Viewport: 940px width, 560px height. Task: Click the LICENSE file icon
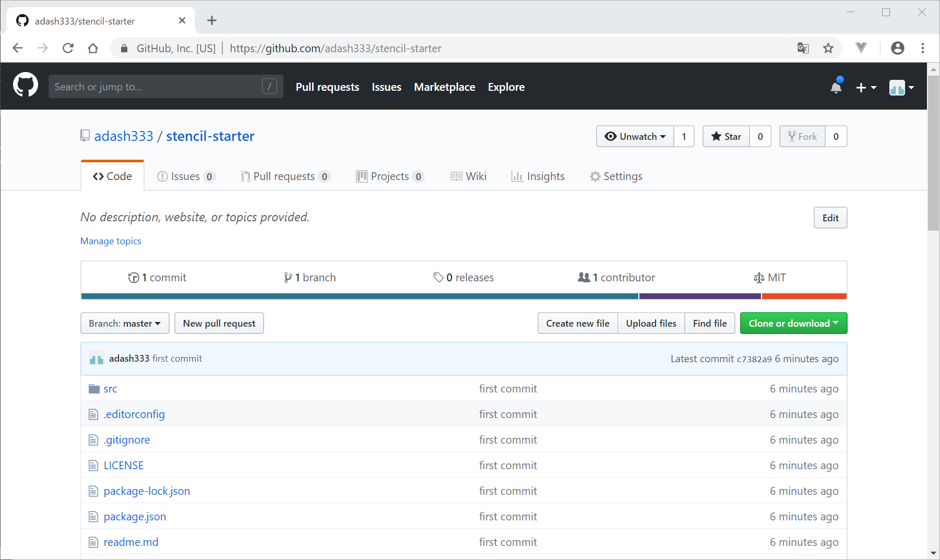(x=93, y=466)
